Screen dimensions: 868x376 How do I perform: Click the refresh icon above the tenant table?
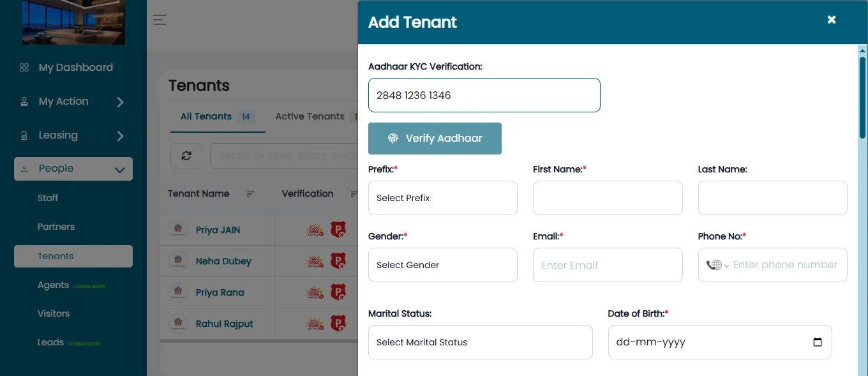click(x=186, y=156)
